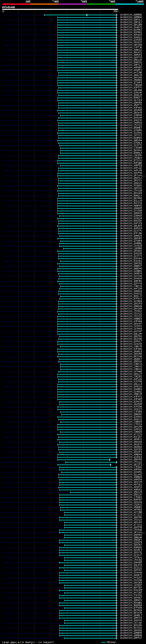Click the alignment bar for Q6IZF2
The height and width of the screenshot is (644, 146).
tap(84, 465)
